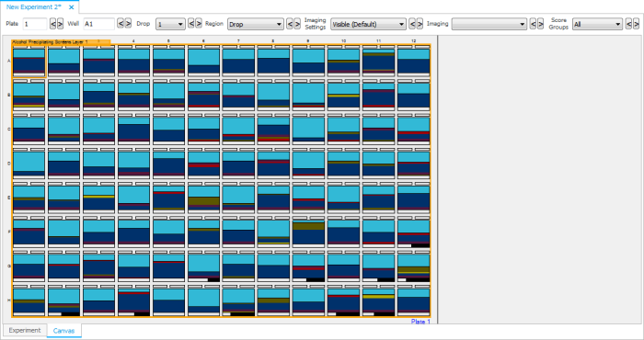Click previous imaging arrow button
This screenshot has height=340, width=644.
(x=533, y=24)
